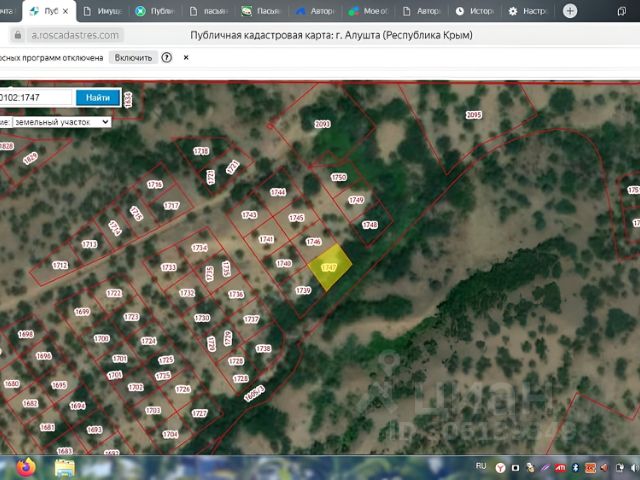Viewport: 640px width, 480px height.
Task: Open the Истор history tab
Action: (475, 11)
